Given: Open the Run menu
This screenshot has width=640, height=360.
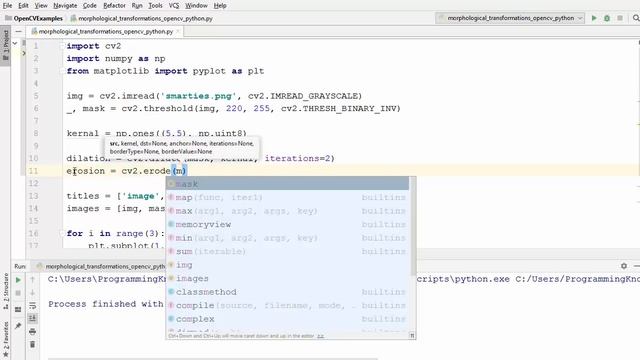Looking at the screenshot, I should tap(137, 6).
